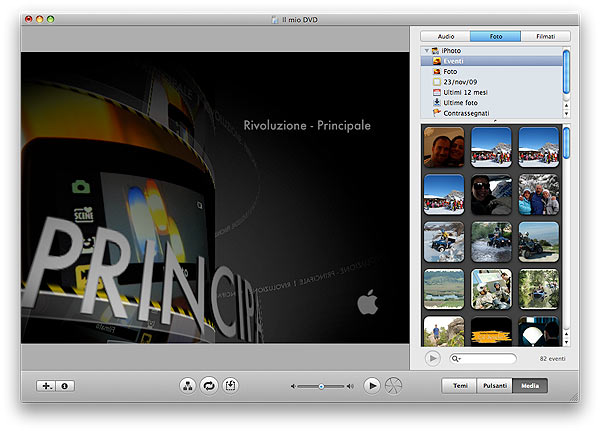Click the Ultimi 12 mesi calendar icon
This screenshot has width=600, height=431.
(437, 92)
